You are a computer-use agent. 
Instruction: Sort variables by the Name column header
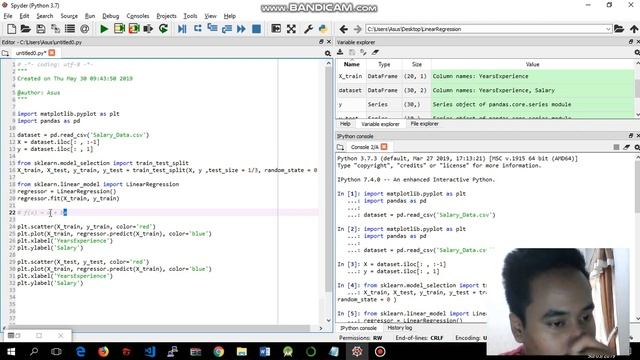351,64
